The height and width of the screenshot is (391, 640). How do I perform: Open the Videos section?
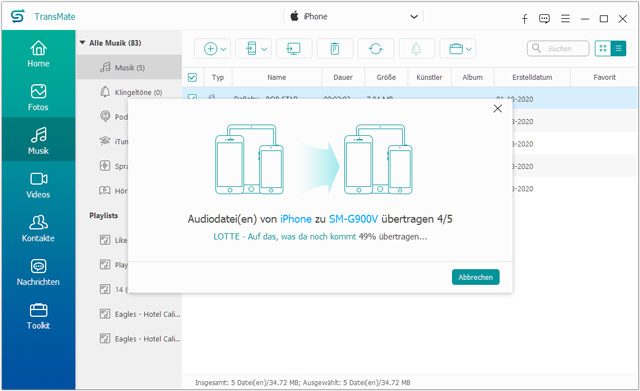pos(38,185)
